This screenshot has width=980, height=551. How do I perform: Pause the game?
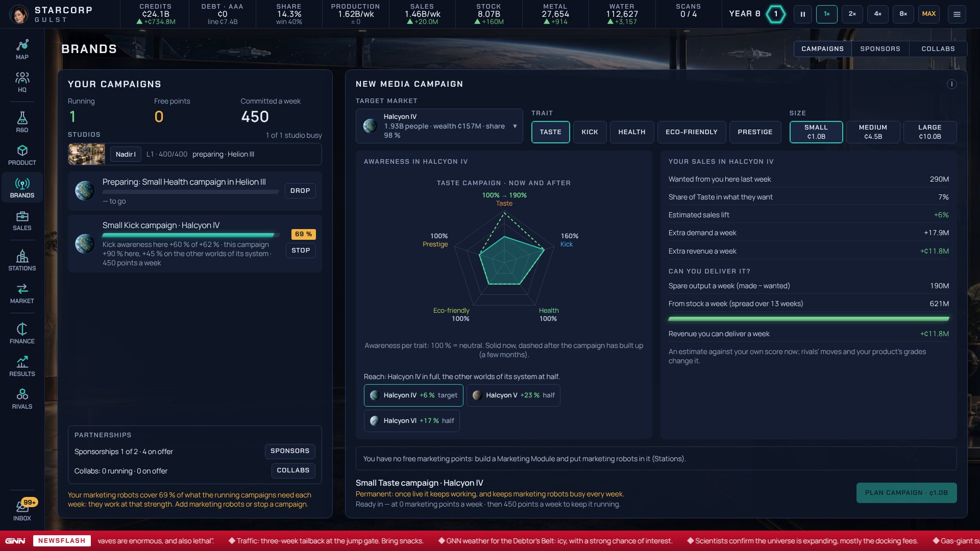(x=802, y=14)
